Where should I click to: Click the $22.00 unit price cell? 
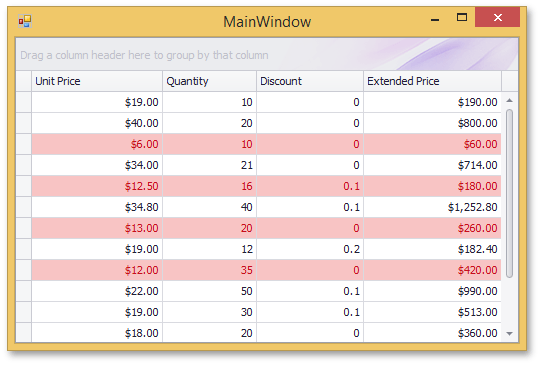[x=97, y=291]
